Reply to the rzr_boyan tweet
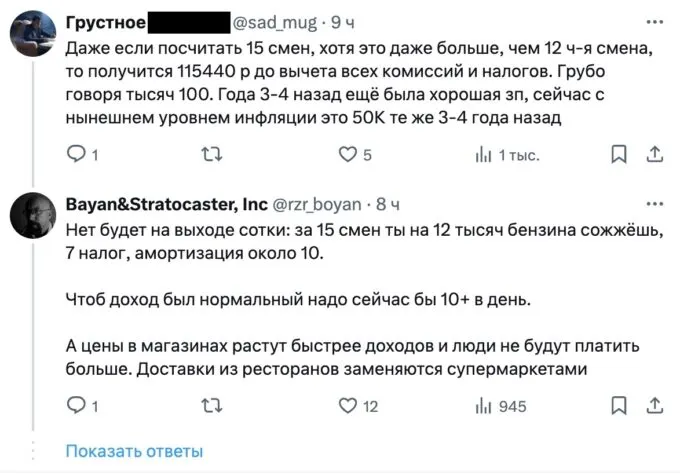Screen dimensions: 680x475 pos(76,406)
